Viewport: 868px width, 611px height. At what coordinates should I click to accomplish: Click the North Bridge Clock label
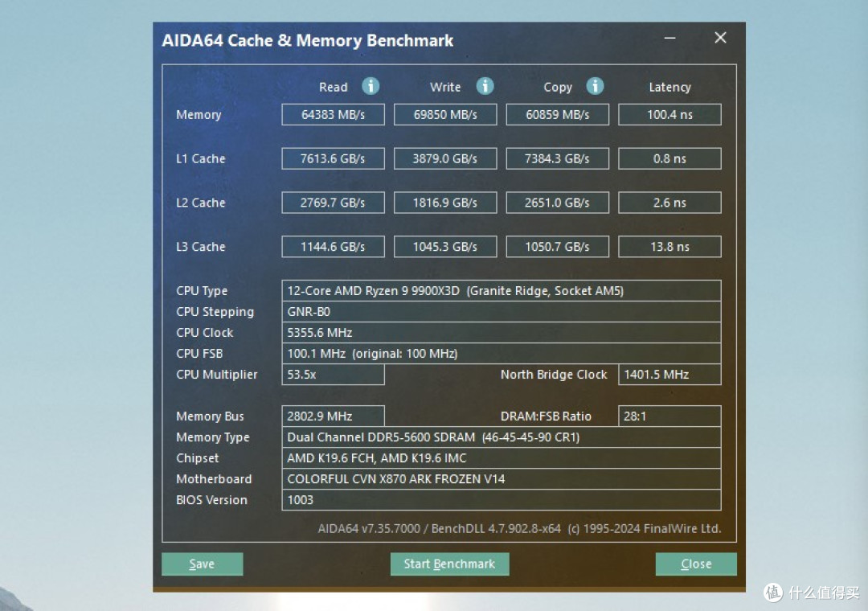click(554, 375)
